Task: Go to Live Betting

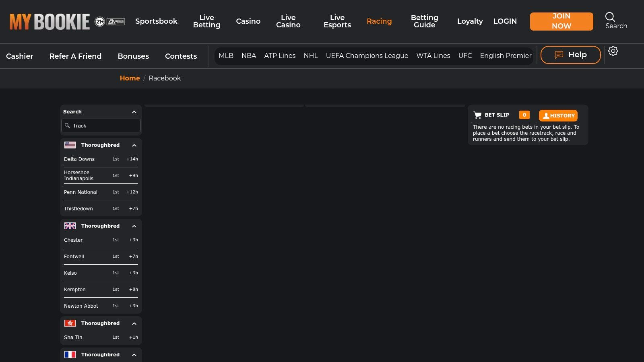Action: click(206, 21)
